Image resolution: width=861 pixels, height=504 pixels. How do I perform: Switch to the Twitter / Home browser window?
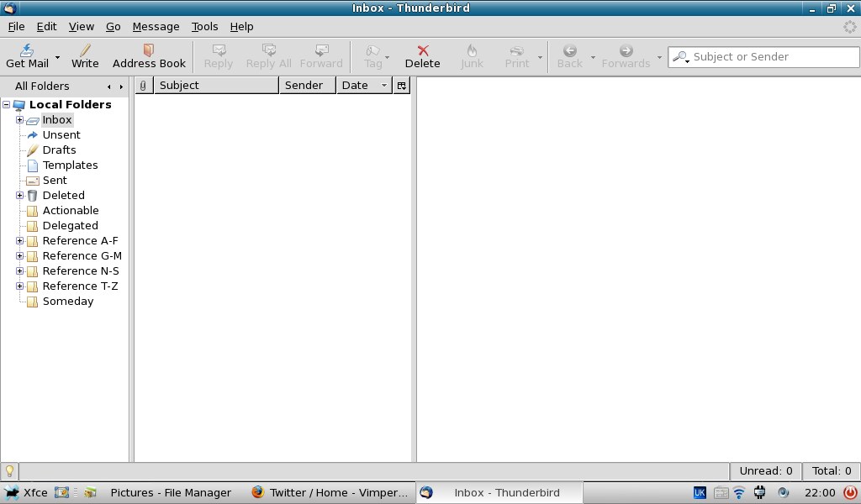(330, 492)
